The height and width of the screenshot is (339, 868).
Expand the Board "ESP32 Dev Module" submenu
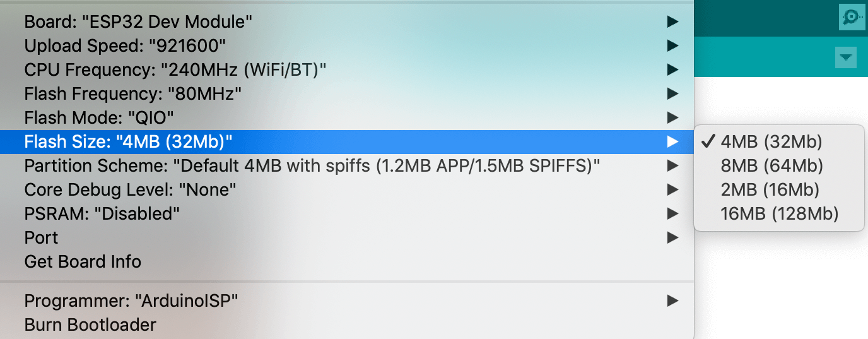point(138,21)
